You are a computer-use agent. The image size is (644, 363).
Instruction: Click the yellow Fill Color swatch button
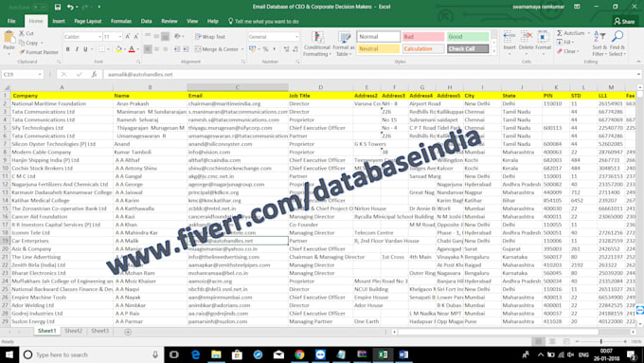pyautogui.click(x=118, y=49)
